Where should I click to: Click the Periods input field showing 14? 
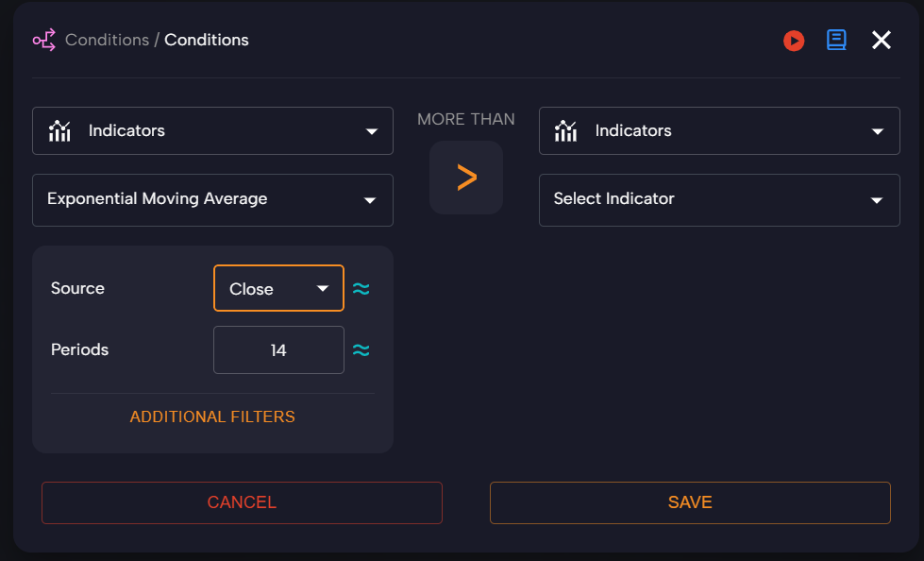coord(278,350)
